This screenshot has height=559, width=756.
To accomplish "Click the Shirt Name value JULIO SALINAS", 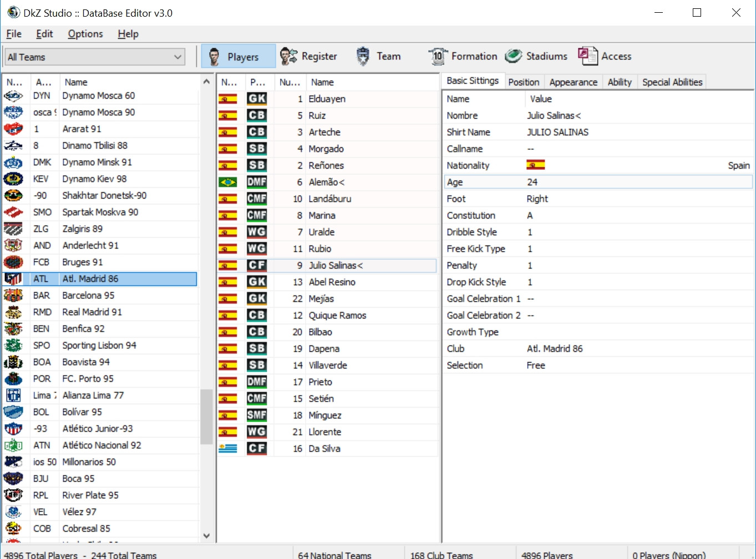I will (x=557, y=132).
